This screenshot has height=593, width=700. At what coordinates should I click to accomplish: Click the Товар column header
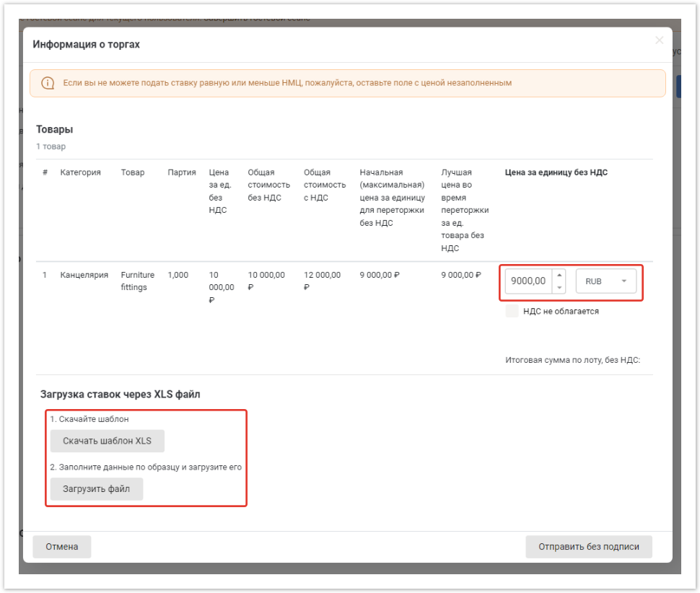tap(132, 172)
